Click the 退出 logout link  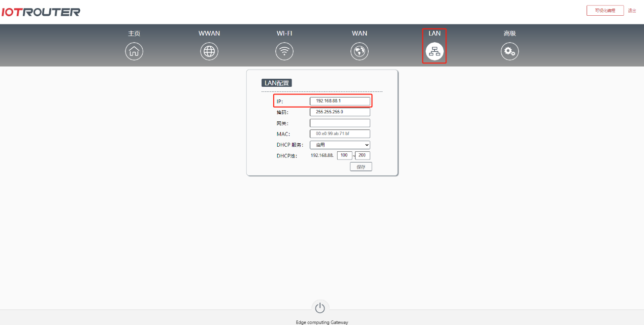pyautogui.click(x=632, y=11)
